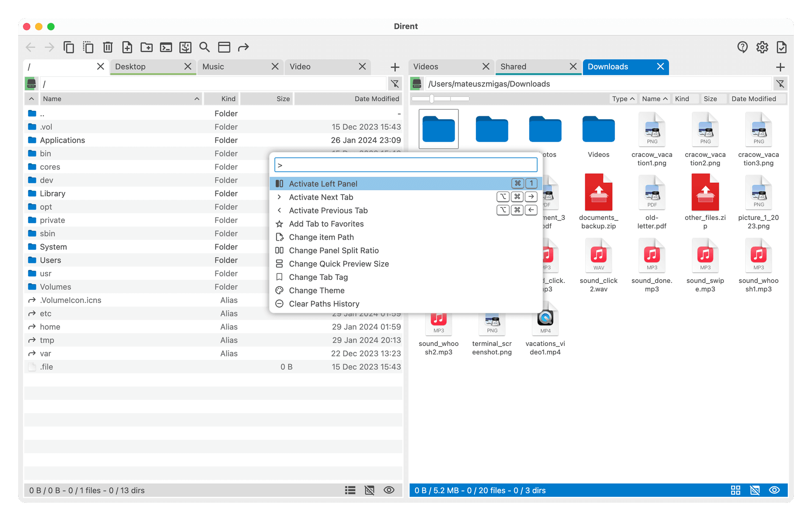Choose Activate Next Tab command
This screenshot has width=812, height=521.
point(406,197)
